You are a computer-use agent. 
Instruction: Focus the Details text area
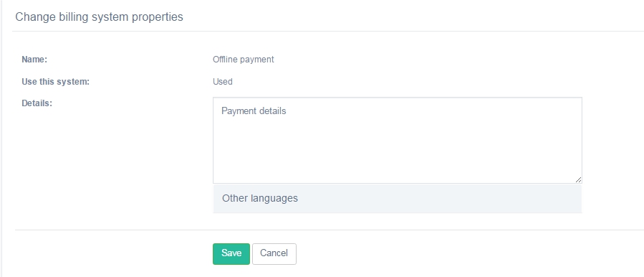pyautogui.click(x=397, y=141)
